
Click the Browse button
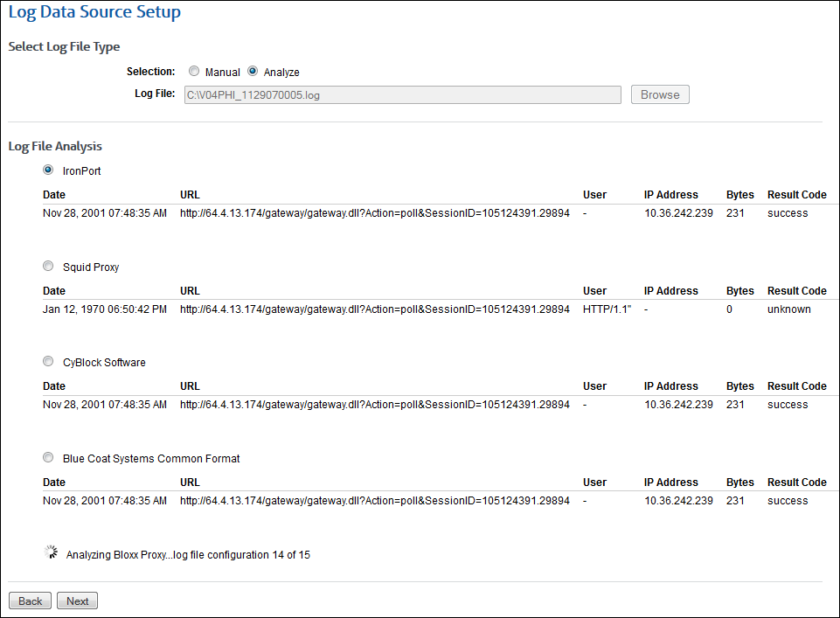660,94
